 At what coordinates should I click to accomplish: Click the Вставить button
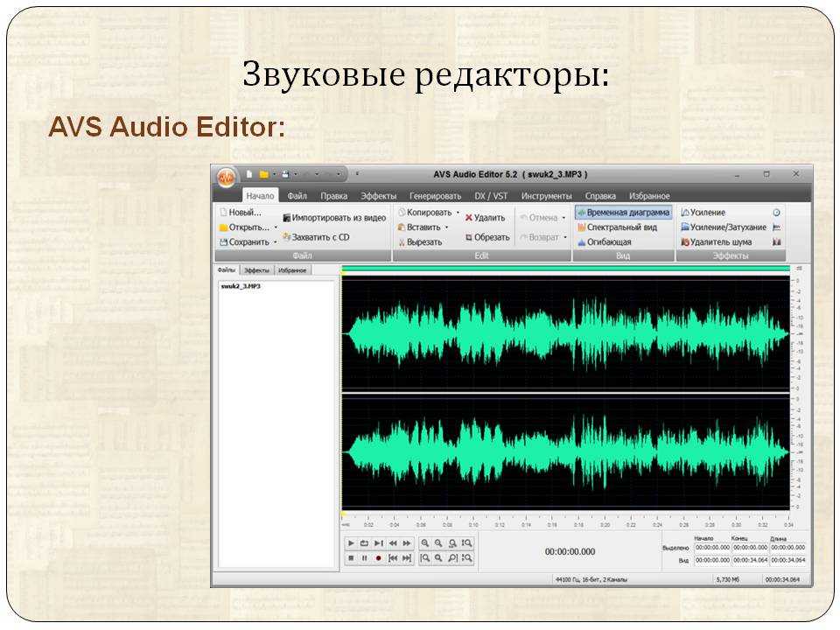click(419, 227)
